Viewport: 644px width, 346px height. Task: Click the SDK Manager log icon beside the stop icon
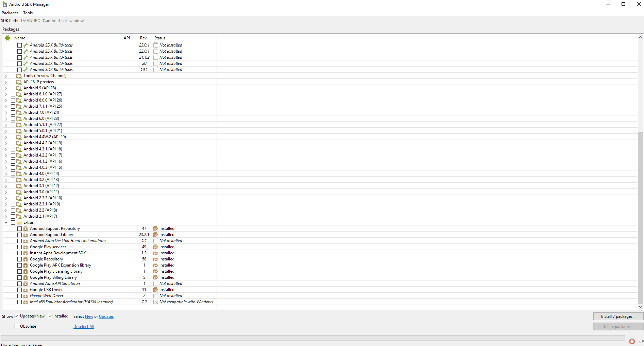point(641,341)
